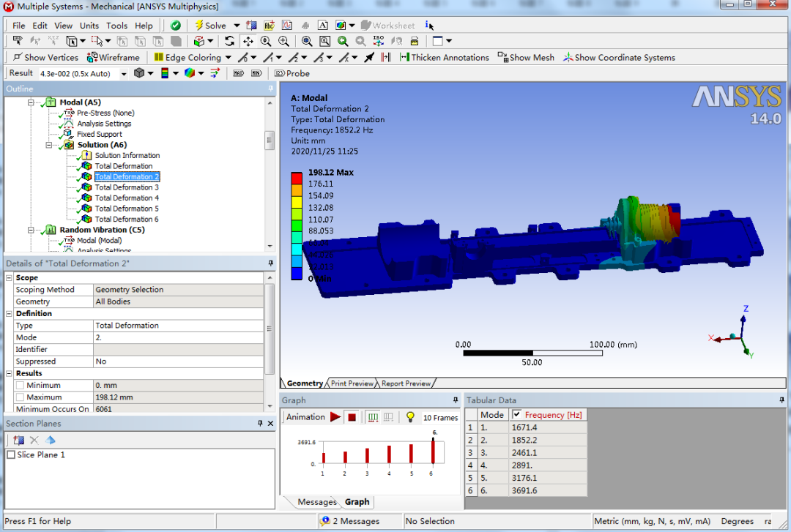Open the Edge Coloring dropdown

[228, 57]
